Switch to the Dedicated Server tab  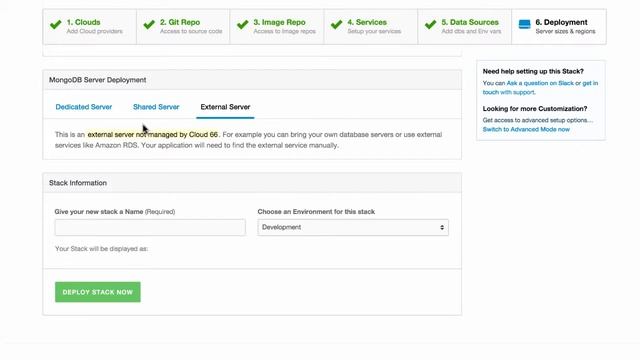[x=84, y=107]
